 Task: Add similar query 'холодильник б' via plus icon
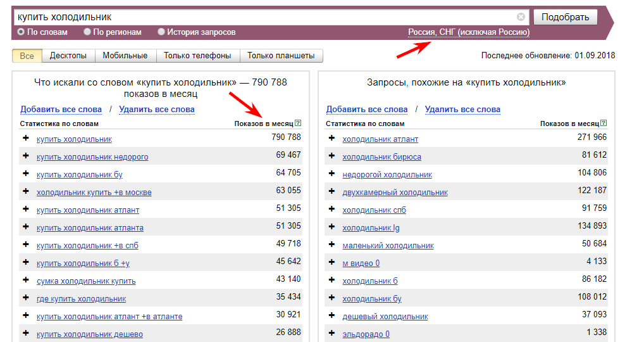pos(332,279)
